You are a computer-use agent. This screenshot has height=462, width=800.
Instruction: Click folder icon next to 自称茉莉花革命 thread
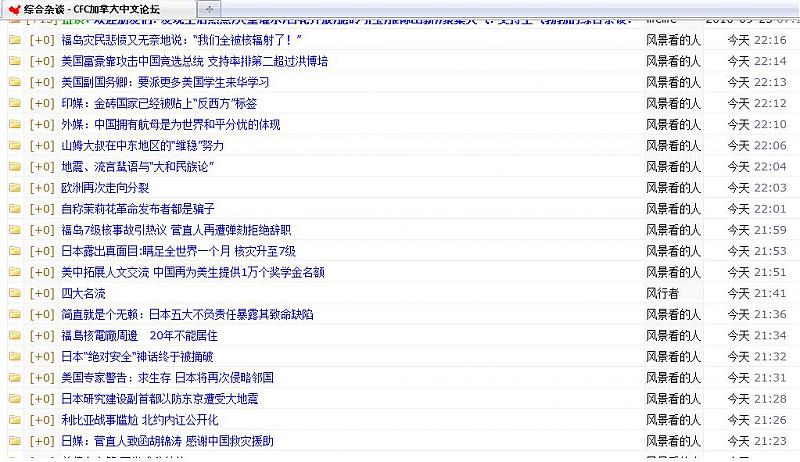point(15,209)
